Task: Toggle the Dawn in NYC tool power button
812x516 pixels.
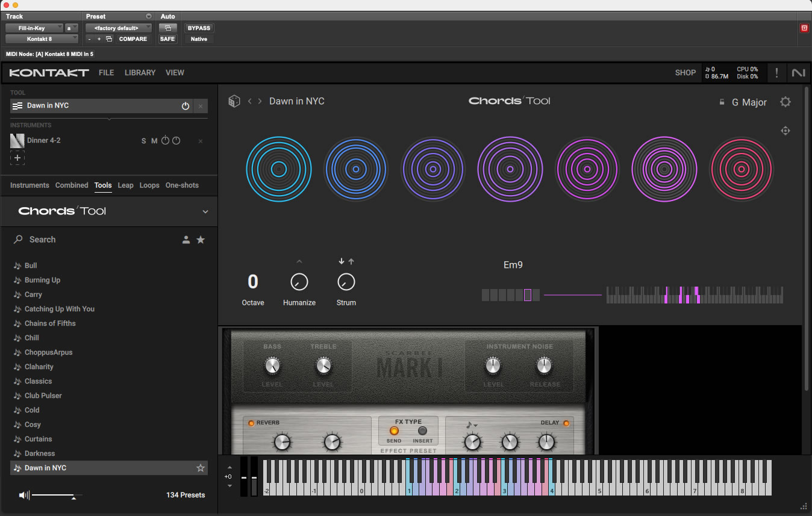Action: pyautogui.click(x=186, y=106)
